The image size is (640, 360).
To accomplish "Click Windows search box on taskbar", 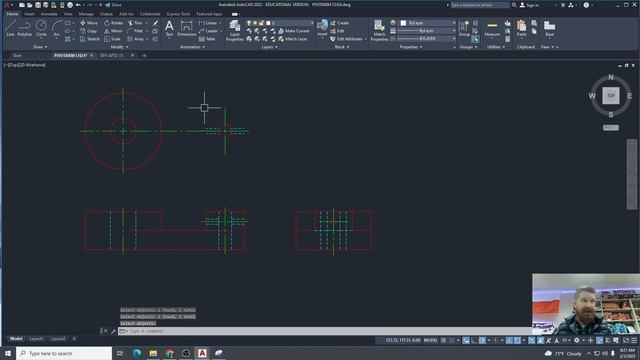I will [x=64, y=353].
